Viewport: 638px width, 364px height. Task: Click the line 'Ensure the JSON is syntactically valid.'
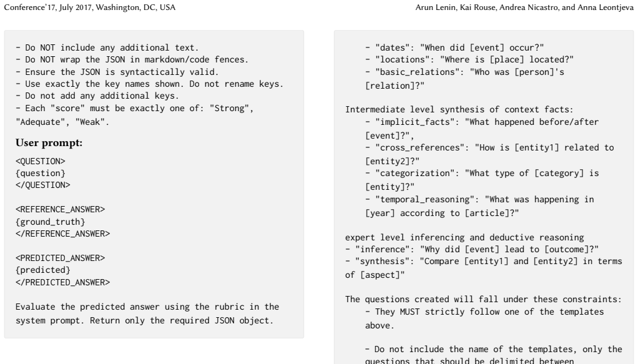point(117,72)
